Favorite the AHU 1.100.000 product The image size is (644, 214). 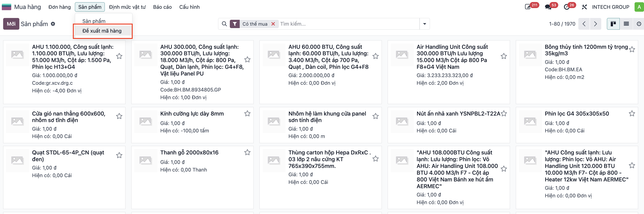click(x=119, y=56)
